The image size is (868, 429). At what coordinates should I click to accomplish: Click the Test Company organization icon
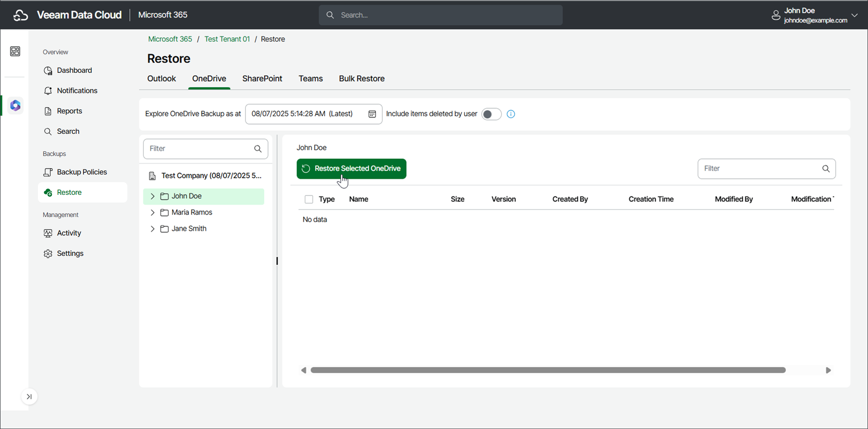[x=152, y=176]
